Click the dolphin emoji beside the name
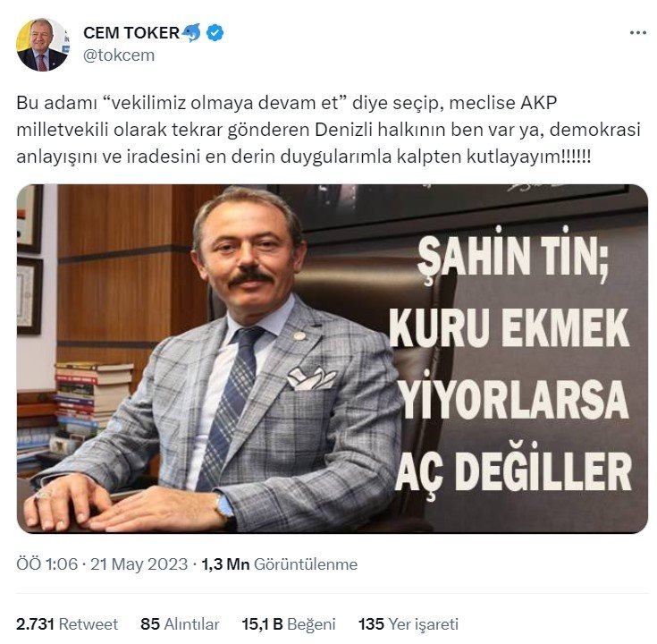This screenshot has height=644, width=657. coord(191,33)
